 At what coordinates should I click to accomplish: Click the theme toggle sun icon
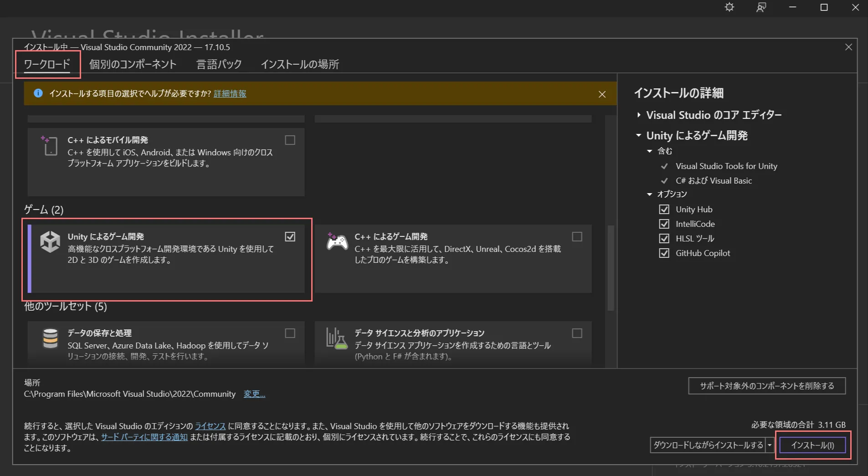tap(729, 7)
